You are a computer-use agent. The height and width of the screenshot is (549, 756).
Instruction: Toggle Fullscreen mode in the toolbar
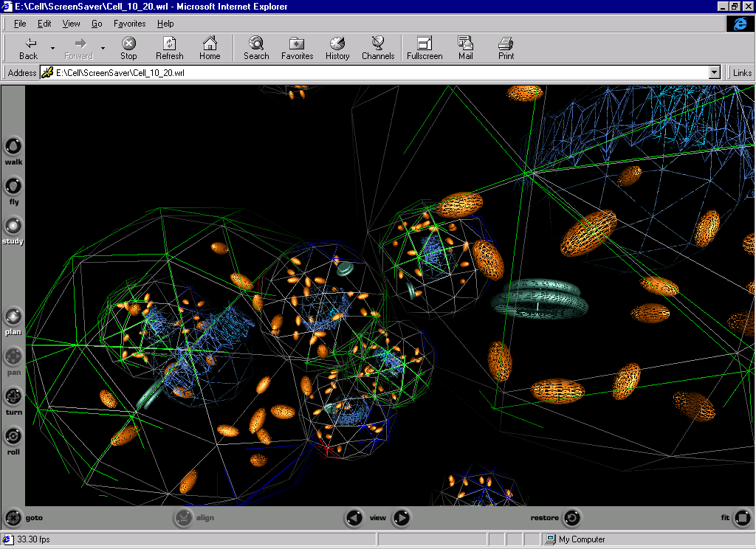pyautogui.click(x=425, y=48)
